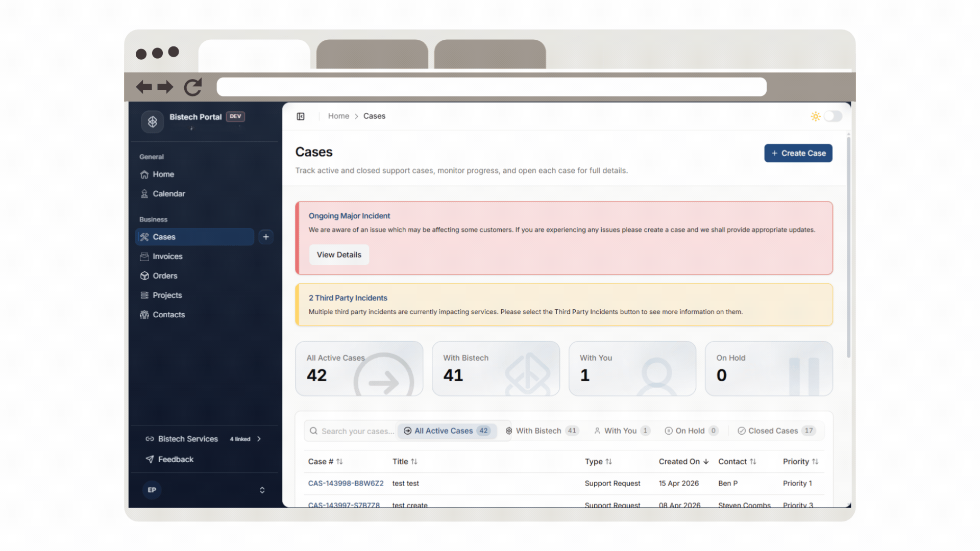This screenshot has width=980, height=551.
Task: Click the browser forward arrow
Action: coord(165,87)
